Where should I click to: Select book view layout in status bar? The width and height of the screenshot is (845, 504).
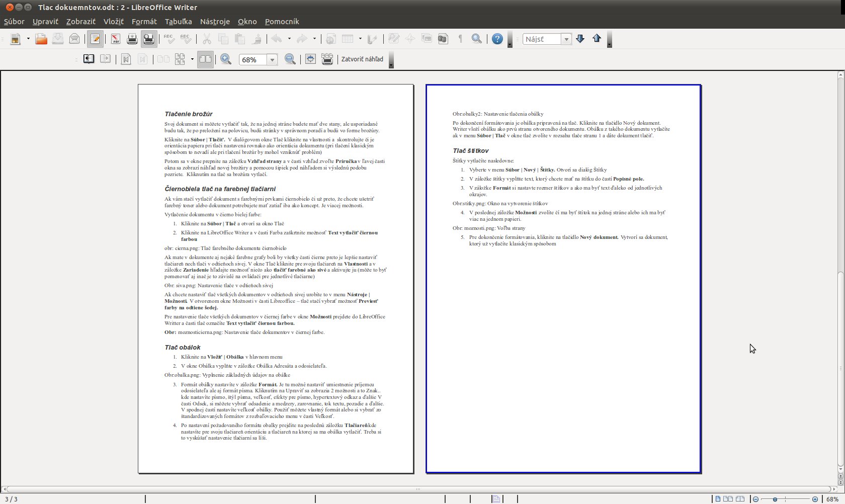pyautogui.click(x=740, y=499)
